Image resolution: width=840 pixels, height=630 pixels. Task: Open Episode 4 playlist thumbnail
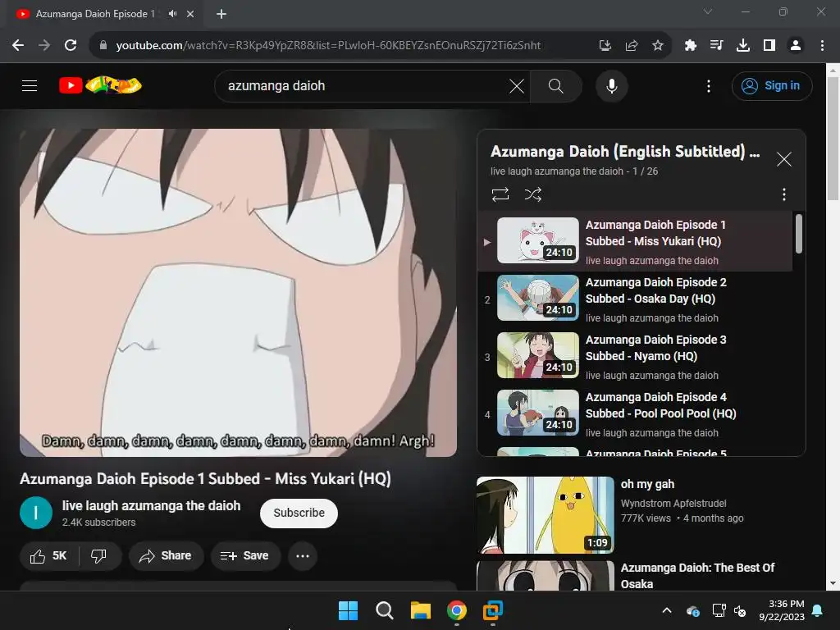tap(538, 413)
